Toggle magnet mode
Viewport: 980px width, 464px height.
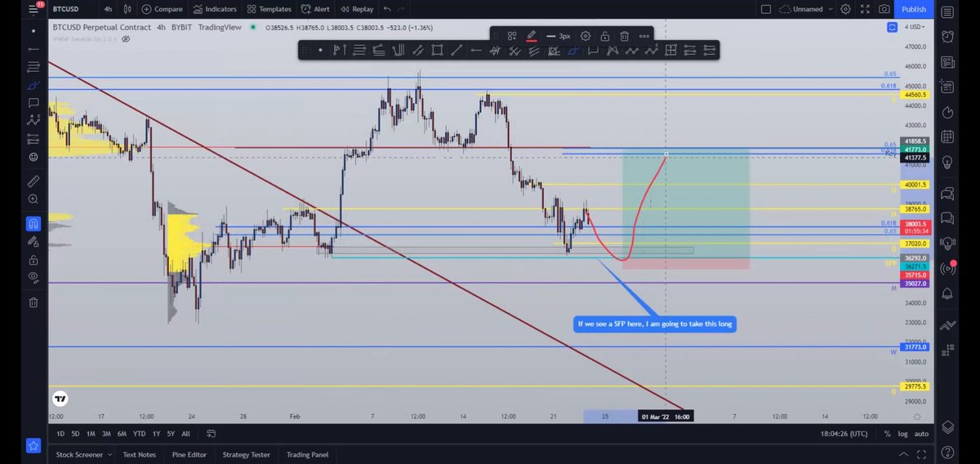pos(33,223)
